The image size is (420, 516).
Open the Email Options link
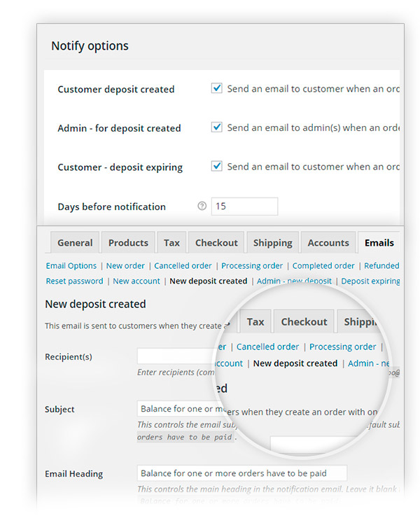(x=71, y=265)
